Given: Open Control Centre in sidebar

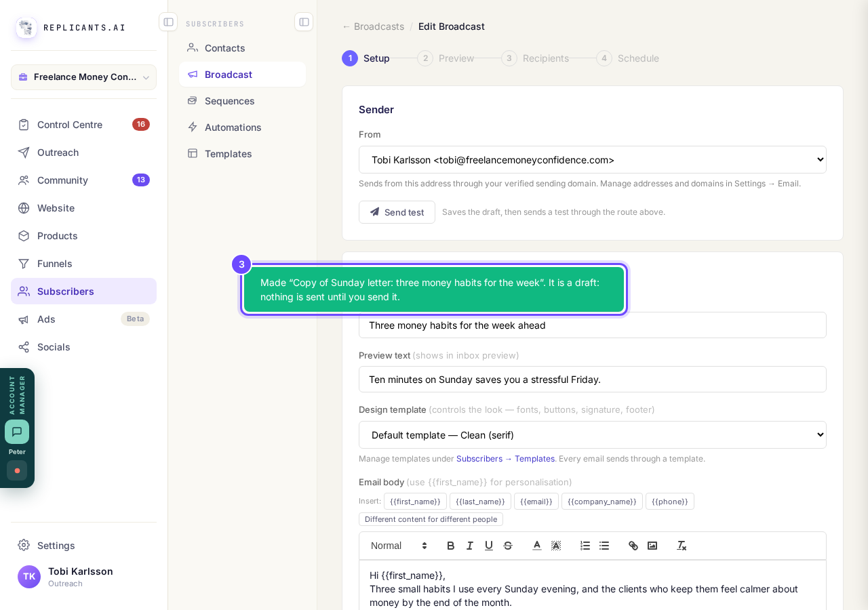Looking at the screenshot, I should click(83, 125).
